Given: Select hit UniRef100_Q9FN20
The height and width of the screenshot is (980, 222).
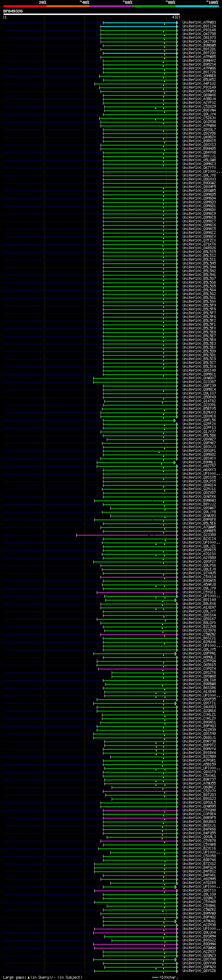Looking at the screenshot, I should click(x=199, y=967).
